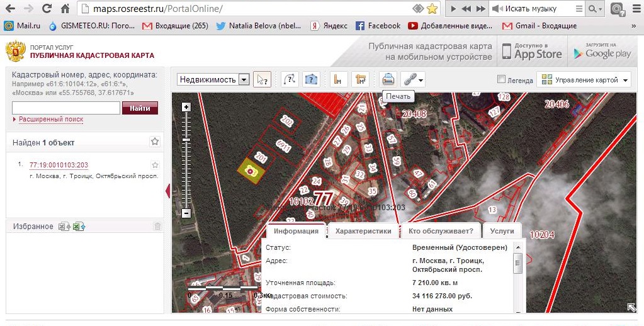The image size is (644, 326).
Task: Reload the page
Action: pos(47,8)
